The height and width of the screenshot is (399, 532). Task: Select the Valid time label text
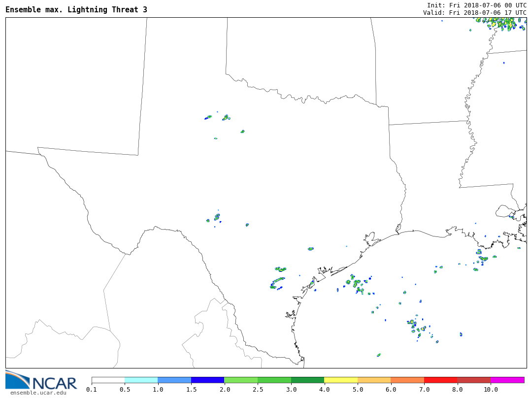click(474, 13)
